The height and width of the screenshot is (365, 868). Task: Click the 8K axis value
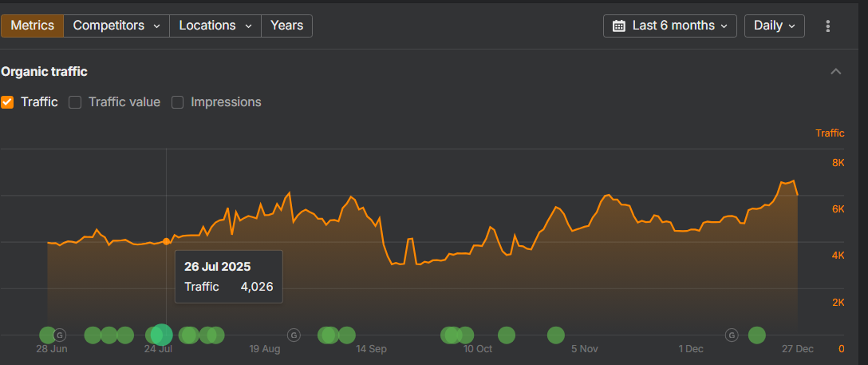[838, 163]
